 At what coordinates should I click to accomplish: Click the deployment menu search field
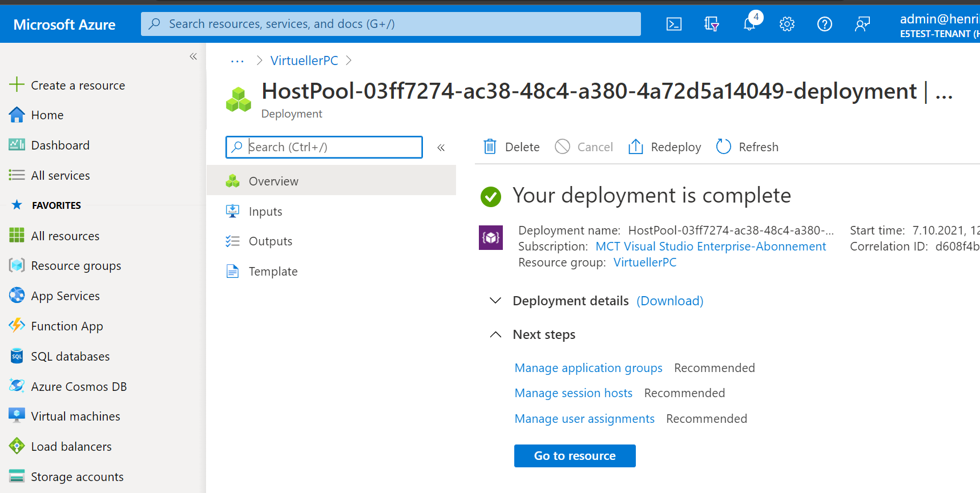pos(331,147)
